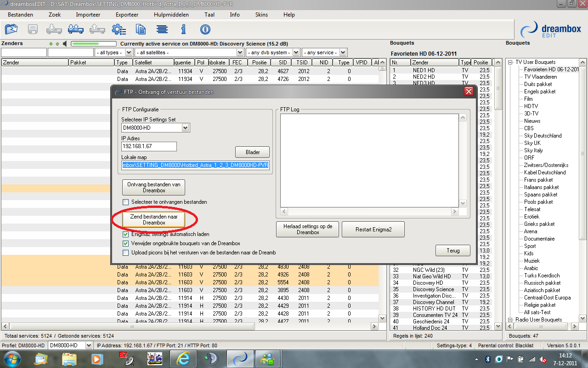The height and width of the screenshot is (368, 588).
Task: Open the options gear toolbar icon
Action: [x=119, y=29]
